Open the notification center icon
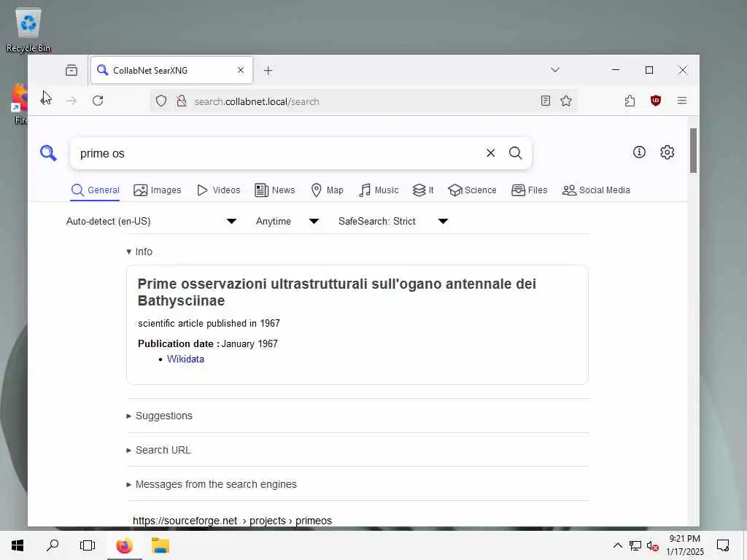The width and height of the screenshot is (747, 560). (x=723, y=545)
